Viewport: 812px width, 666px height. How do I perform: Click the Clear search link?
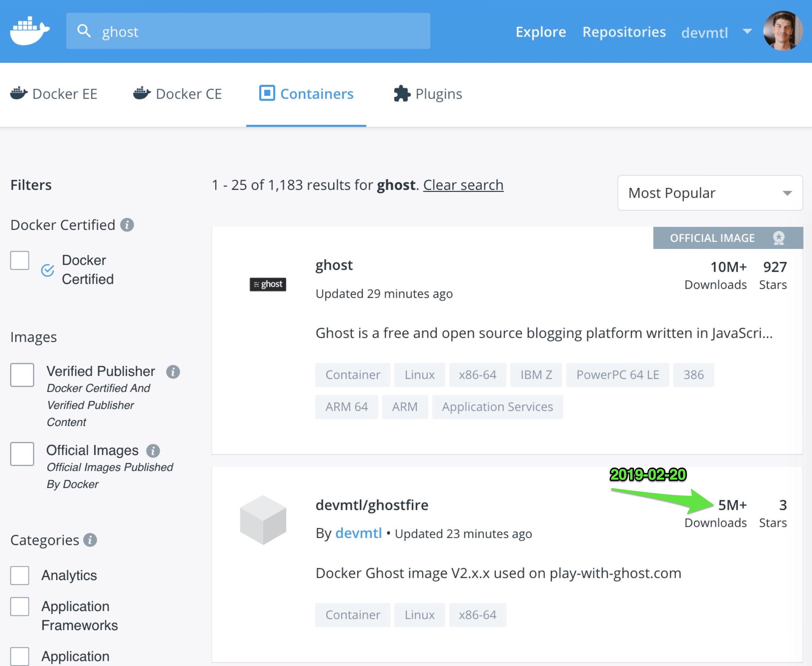tap(463, 185)
